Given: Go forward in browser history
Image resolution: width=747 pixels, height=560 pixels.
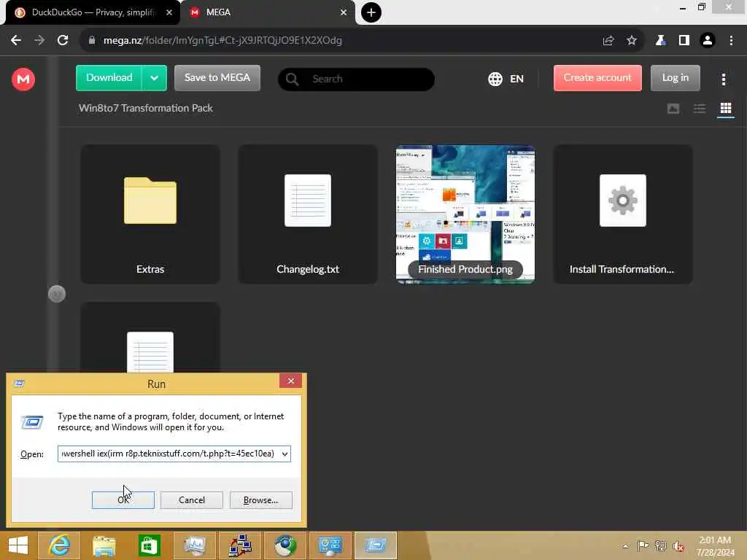Looking at the screenshot, I should coord(39,41).
